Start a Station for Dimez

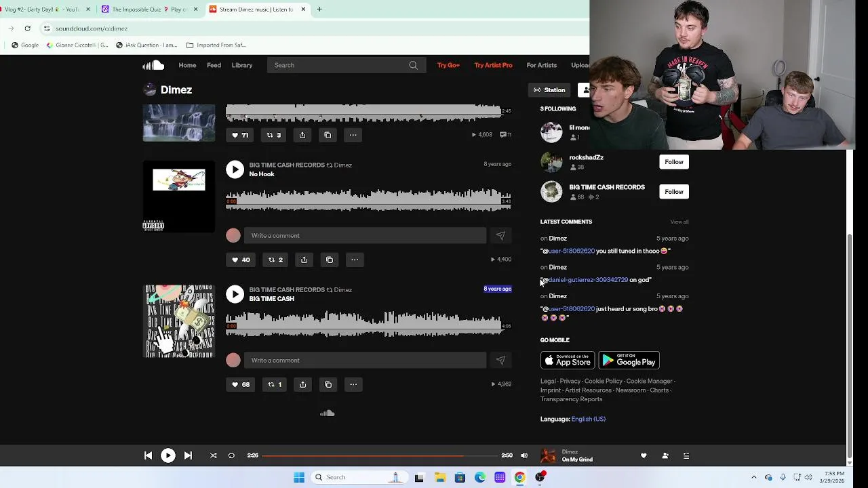tap(549, 90)
